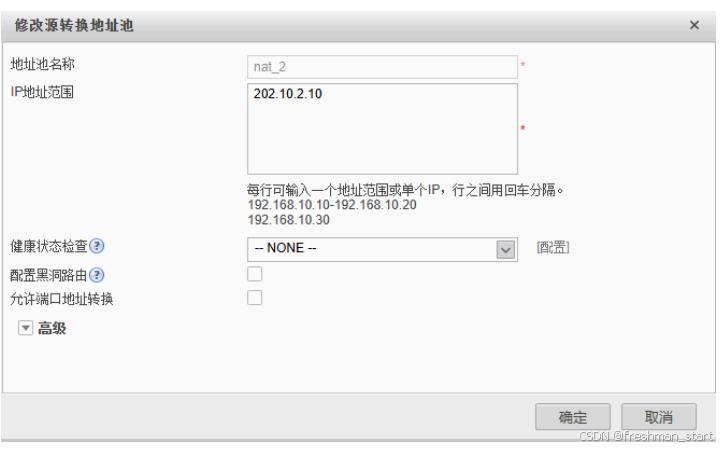Tick the 允许端口地址转换 checkbox
727x449 pixels.
tap(255, 298)
